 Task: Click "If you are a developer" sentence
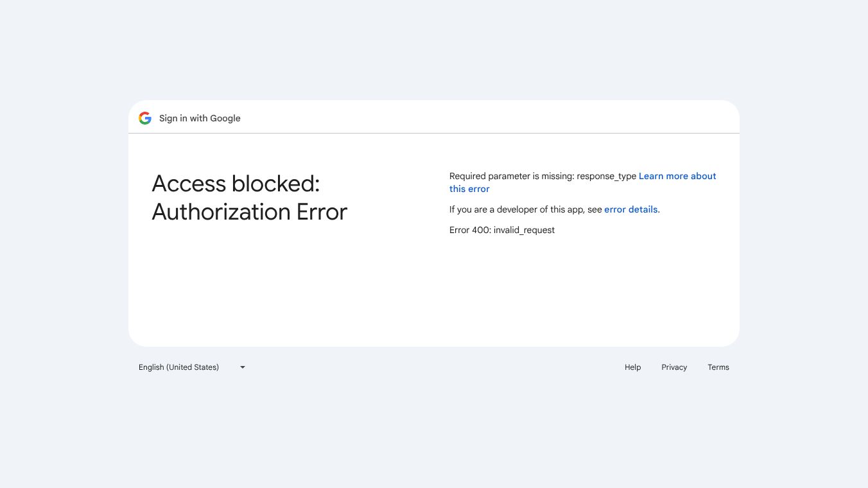point(526,209)
